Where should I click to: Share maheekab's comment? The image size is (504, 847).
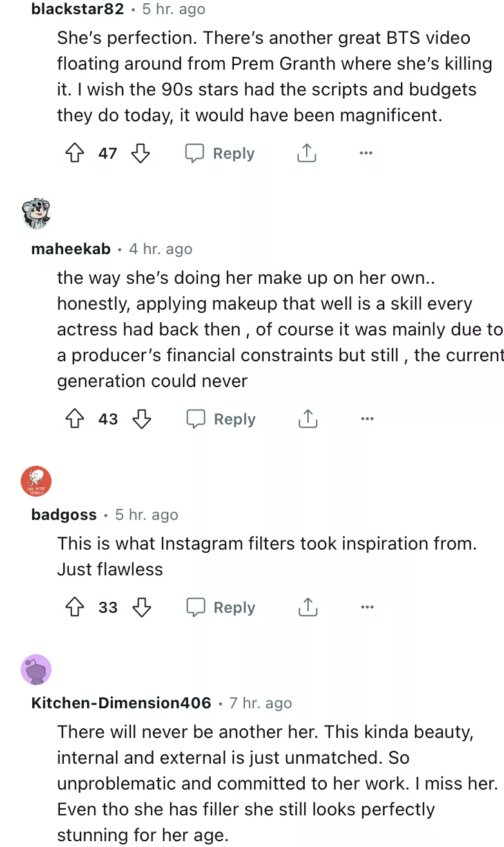pos(307,419)
